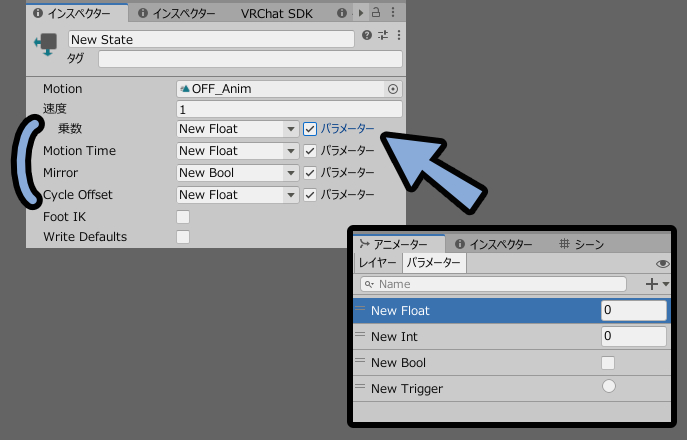687x440 pixels.
Task: Click the Motion Time label
Action: point(79,151)
